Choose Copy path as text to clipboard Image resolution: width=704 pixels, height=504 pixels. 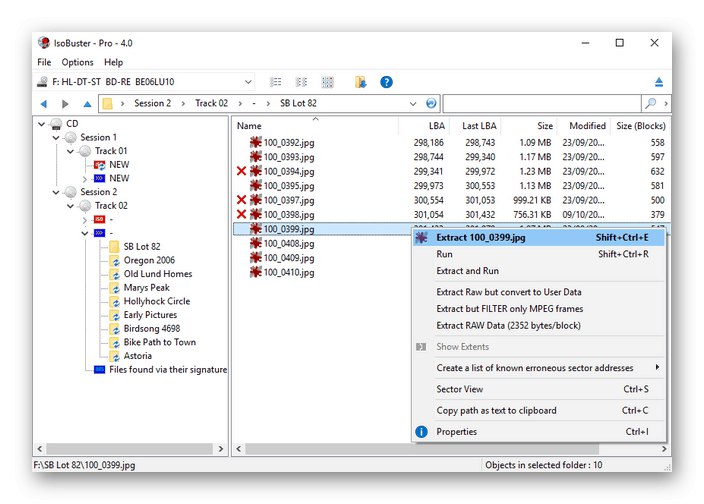539,411
